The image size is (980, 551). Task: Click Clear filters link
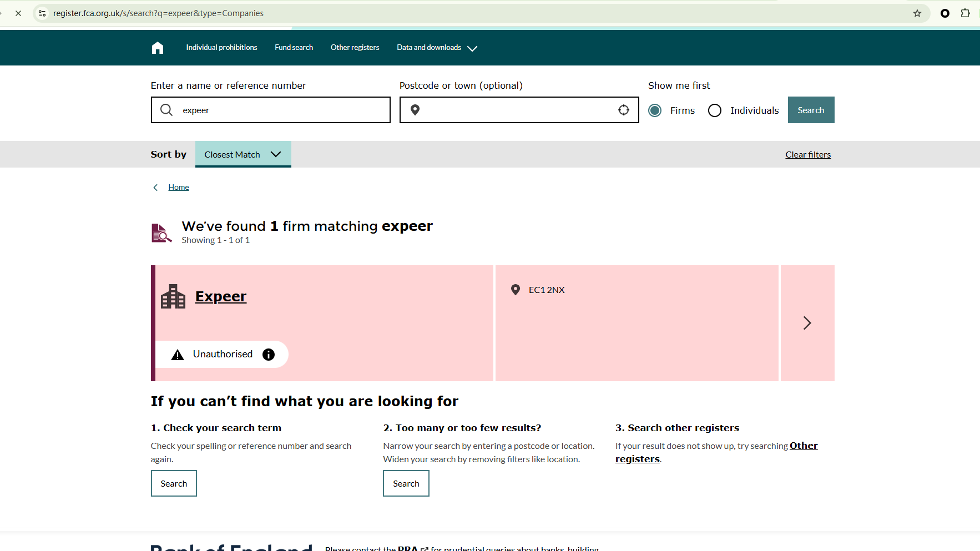coord(808,155)
